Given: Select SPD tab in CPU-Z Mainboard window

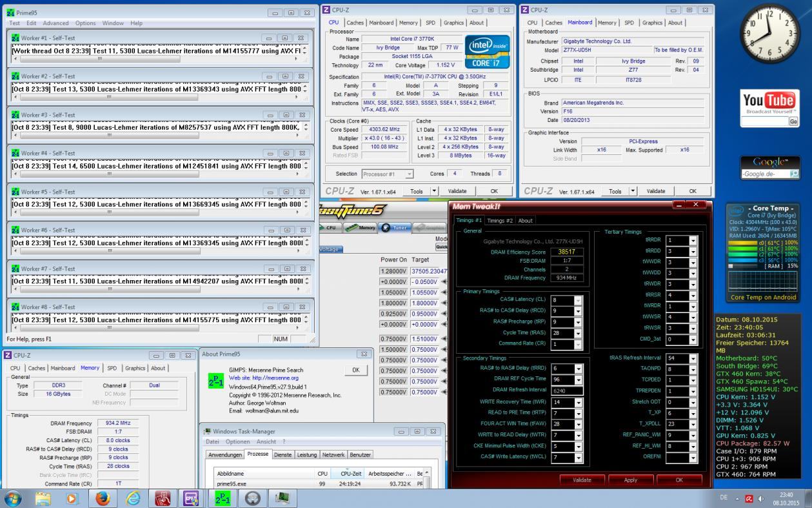Looking at the screenshot, I should pyautogui.click(x=629, y=23).
